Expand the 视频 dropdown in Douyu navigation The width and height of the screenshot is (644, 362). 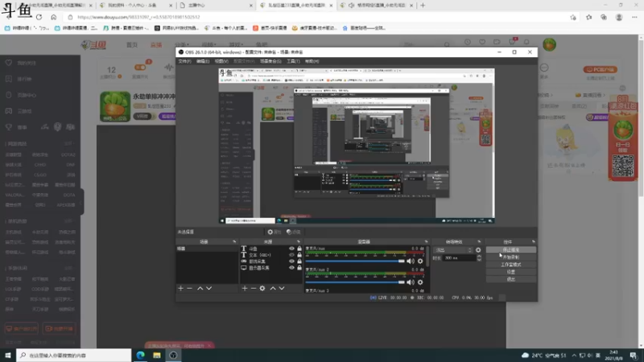(x=208, y=45)
